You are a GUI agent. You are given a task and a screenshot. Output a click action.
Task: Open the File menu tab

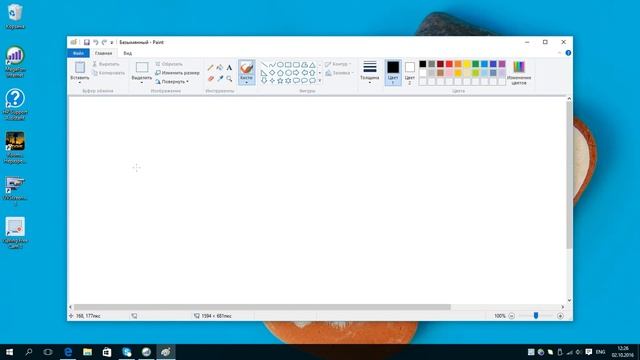78,53
